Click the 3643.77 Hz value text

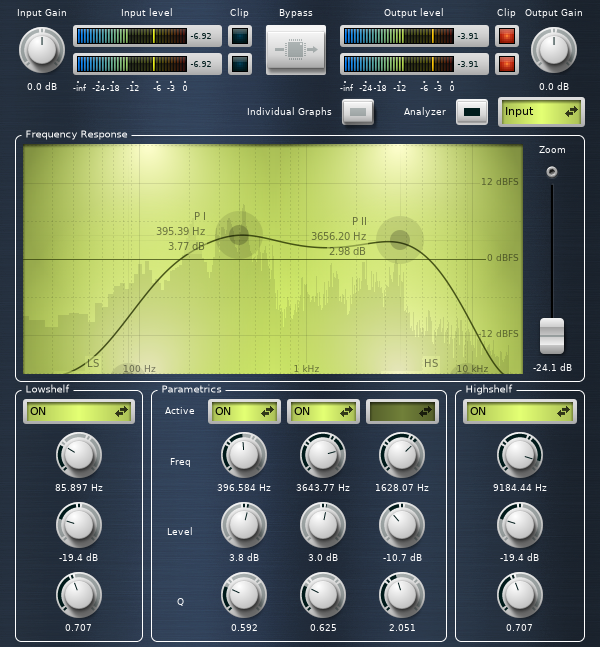323,488
